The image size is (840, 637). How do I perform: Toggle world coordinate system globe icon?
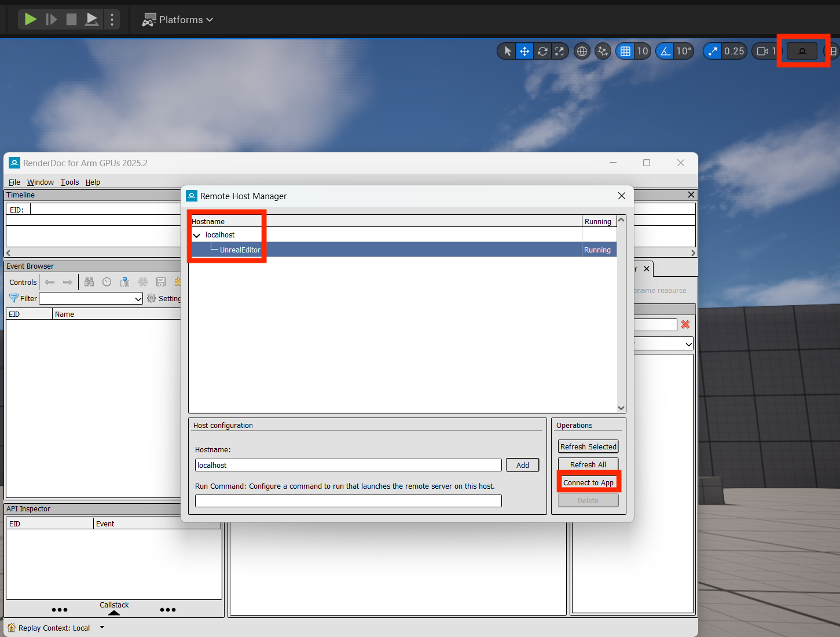(x=582, y=51)
